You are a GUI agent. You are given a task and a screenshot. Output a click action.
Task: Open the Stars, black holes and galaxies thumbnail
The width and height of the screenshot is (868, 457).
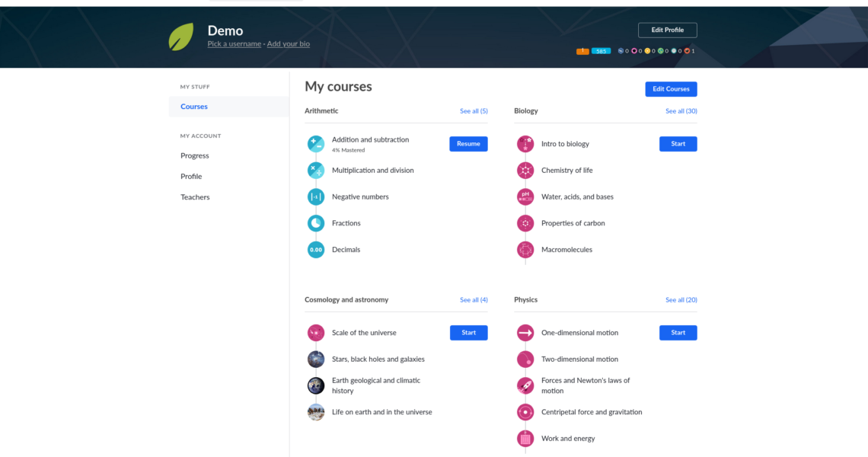(x=316, y=360)
